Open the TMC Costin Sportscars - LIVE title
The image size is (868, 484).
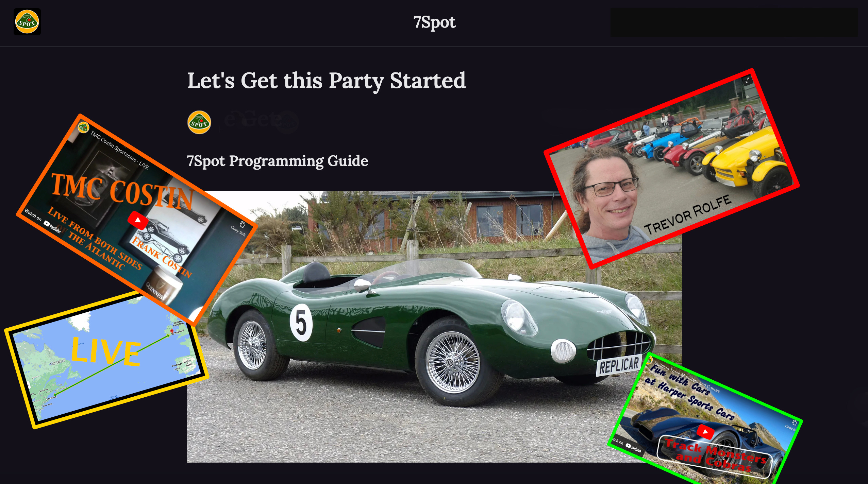(x=120, y=150)
